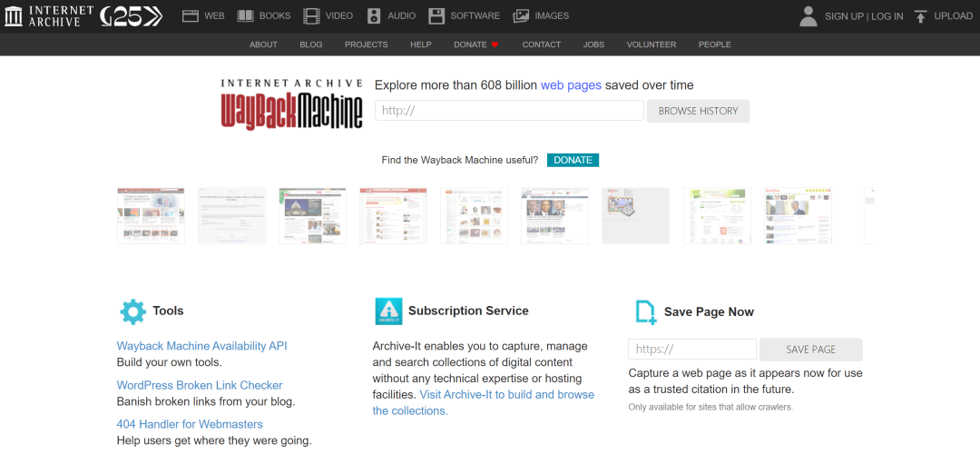Follow Visit Archive-It collections link

click(483, 403)
